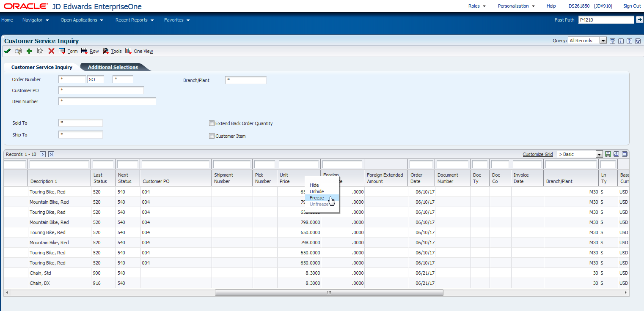Click the green checkmark Select icon
This screenshot has width=644, height=311.
(7, 51)
